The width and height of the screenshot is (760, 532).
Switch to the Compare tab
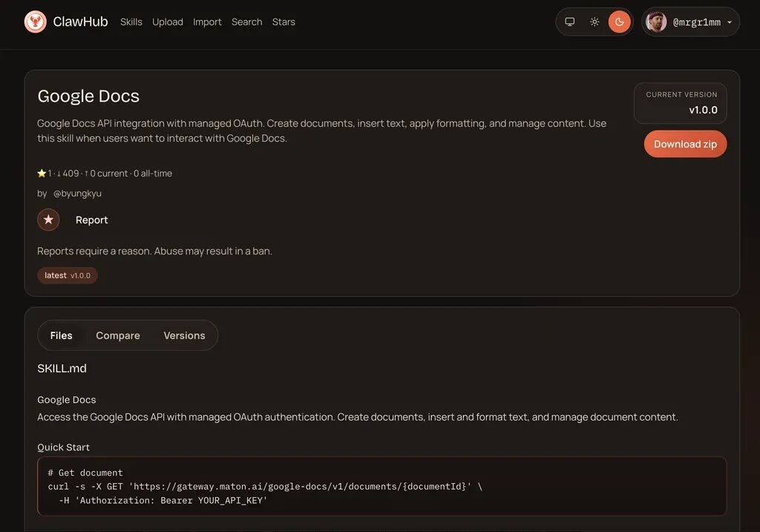click(118, 335)
